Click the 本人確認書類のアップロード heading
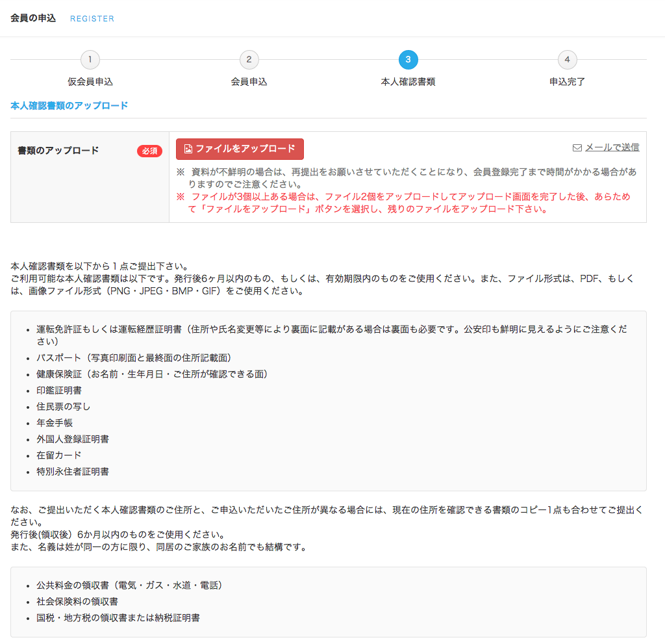Screen dimensions: 665x644 pyautogui.click(x=69, y=106)
